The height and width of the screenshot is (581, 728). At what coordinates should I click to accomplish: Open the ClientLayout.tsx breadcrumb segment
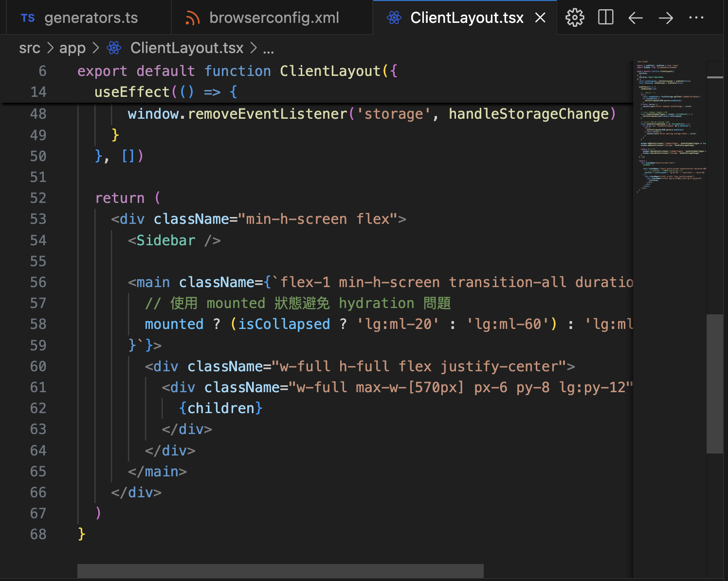(x=187, y=48)
